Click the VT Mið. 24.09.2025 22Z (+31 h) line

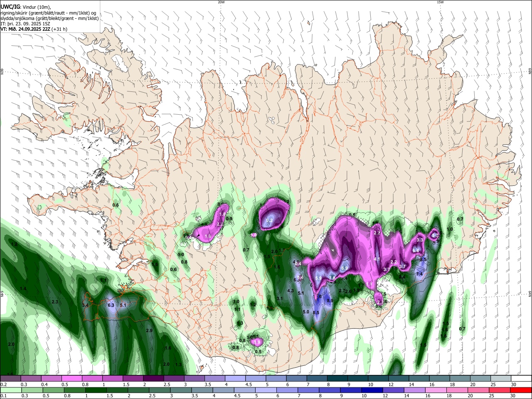[x=34, y=29]
